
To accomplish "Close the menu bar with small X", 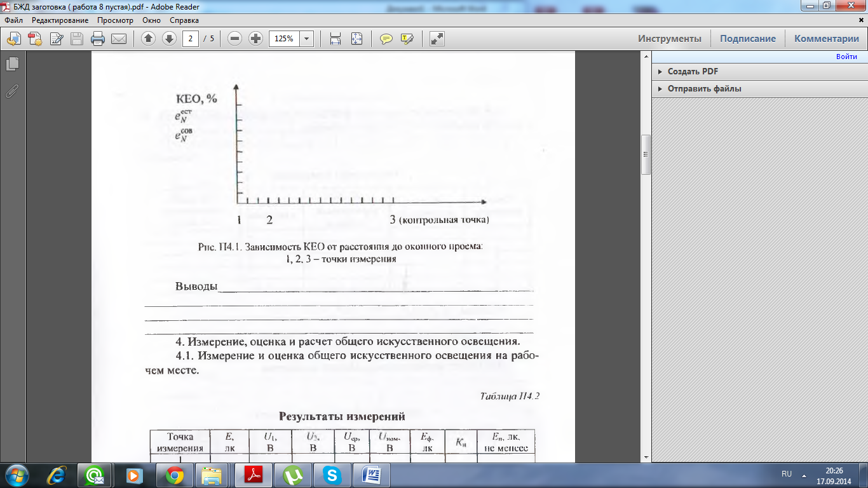I will (861, 20).
